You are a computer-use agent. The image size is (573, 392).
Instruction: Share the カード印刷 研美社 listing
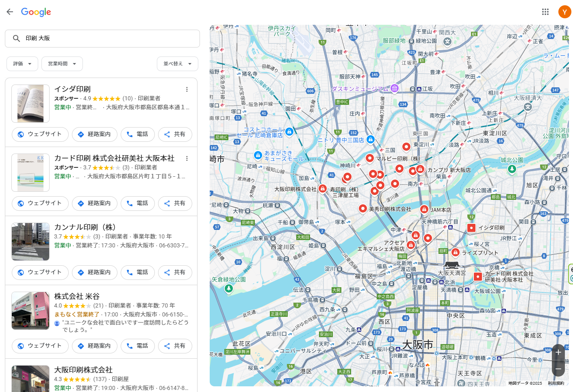coord(175,204)
